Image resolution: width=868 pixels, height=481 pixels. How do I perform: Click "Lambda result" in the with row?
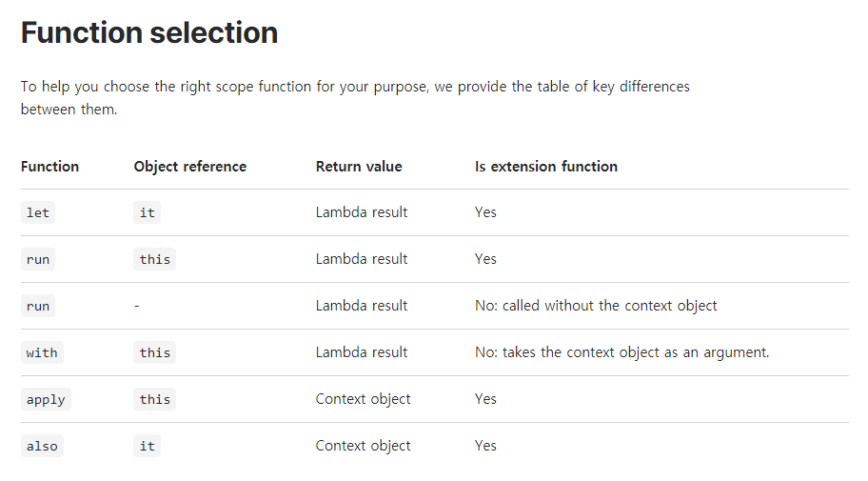(x=362, y=352)
